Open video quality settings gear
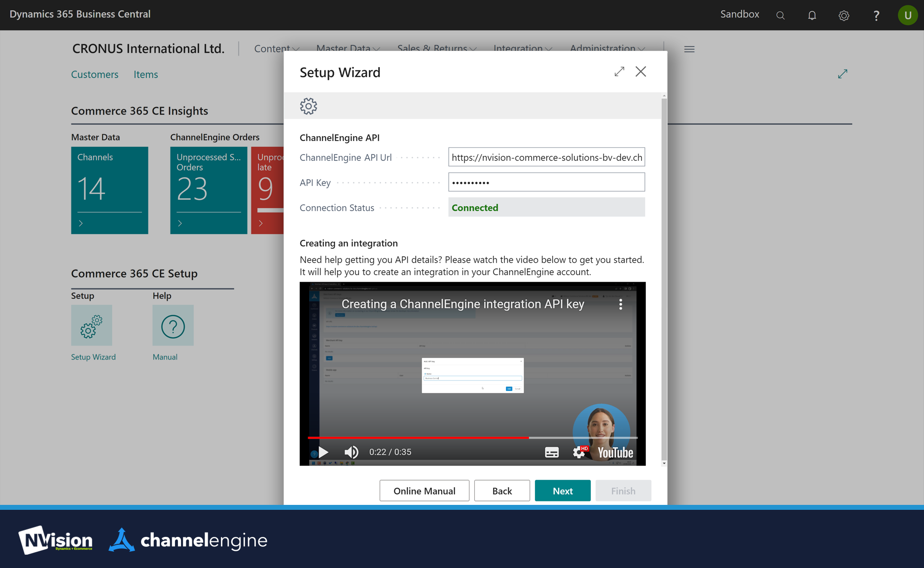Screen dimensions: 924x568 coord(579,452)
